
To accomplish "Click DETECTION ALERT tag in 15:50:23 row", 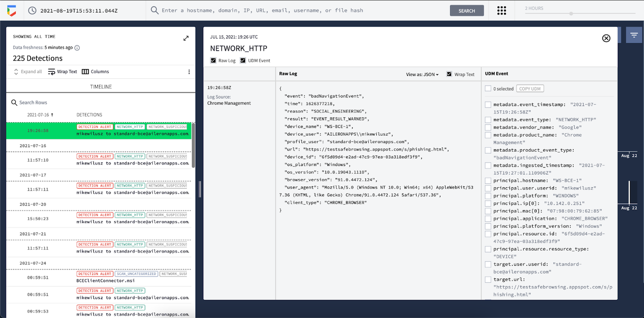I will click(94, 215).
